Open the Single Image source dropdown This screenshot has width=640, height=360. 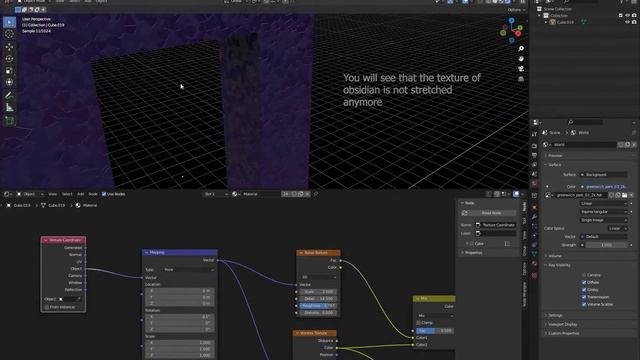(604, 220)
